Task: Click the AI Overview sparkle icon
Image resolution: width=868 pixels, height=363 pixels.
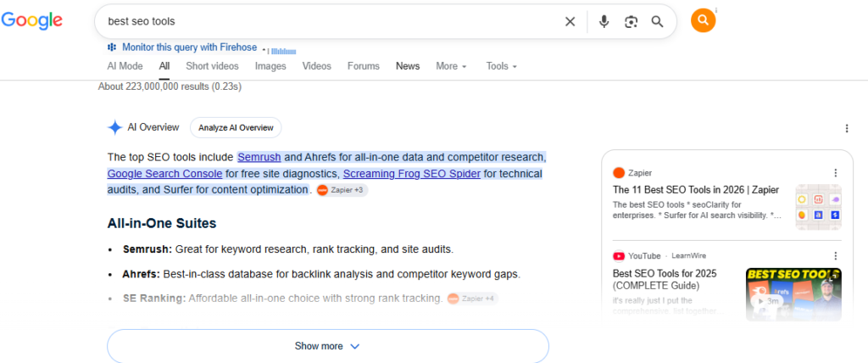Action: pyautogui.click(x=114, y=127)
